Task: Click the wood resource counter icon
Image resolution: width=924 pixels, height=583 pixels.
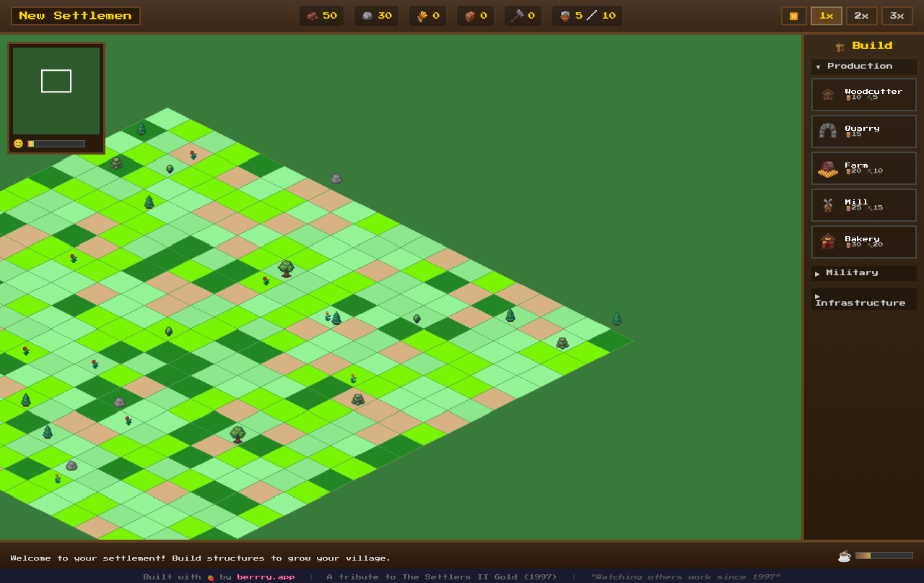Action: (x=312, y=16)
